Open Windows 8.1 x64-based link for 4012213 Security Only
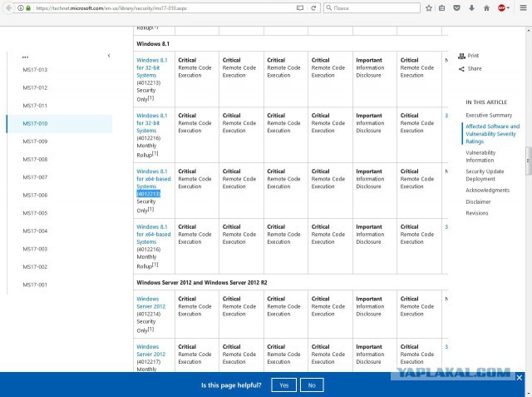Viewport: 532px width, 397px height. 153,179
